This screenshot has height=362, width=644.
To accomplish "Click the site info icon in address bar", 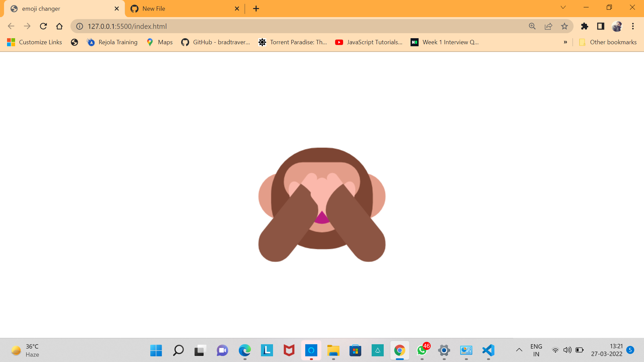I will coord(79,26).
